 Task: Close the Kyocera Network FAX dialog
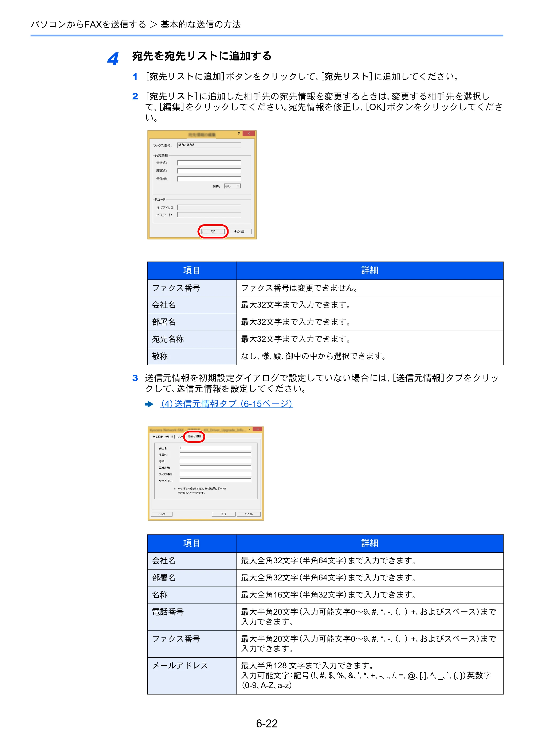258,429
